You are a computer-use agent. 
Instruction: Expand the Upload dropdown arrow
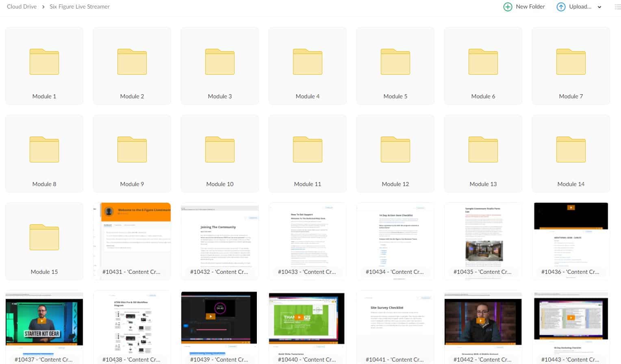tap(599, 7)
